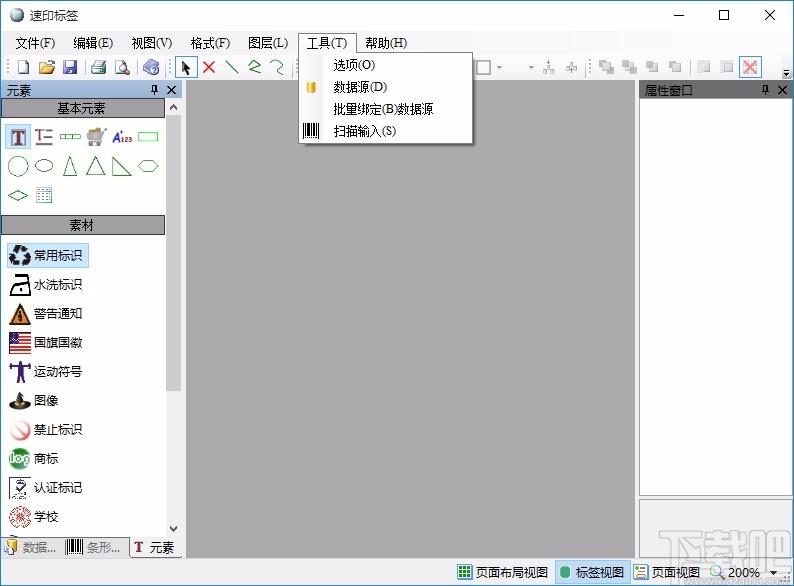
Task: Insert the shopping cart element
Action: (96, 137)
